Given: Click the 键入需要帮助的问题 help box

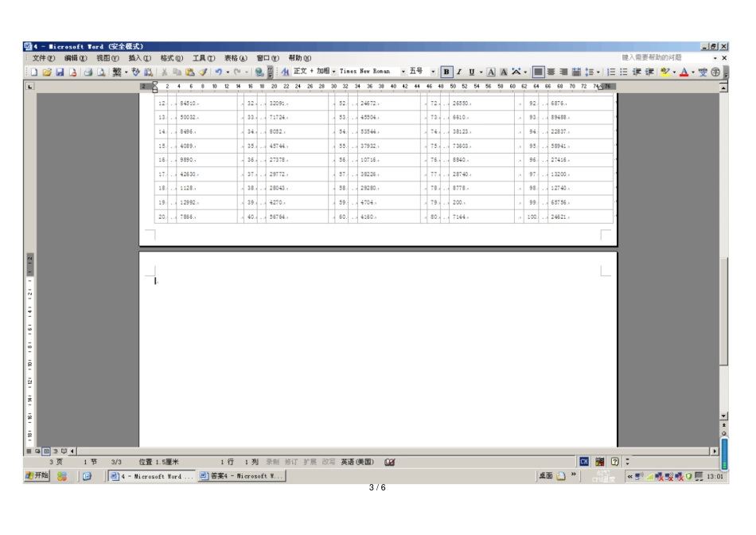Looking at the screenshot, I should 667,57.
